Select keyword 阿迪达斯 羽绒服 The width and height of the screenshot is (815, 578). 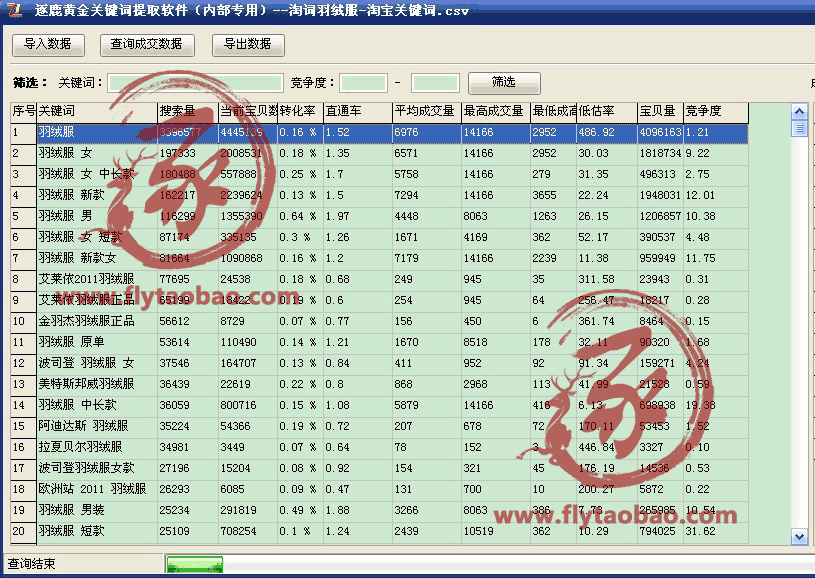83,426
